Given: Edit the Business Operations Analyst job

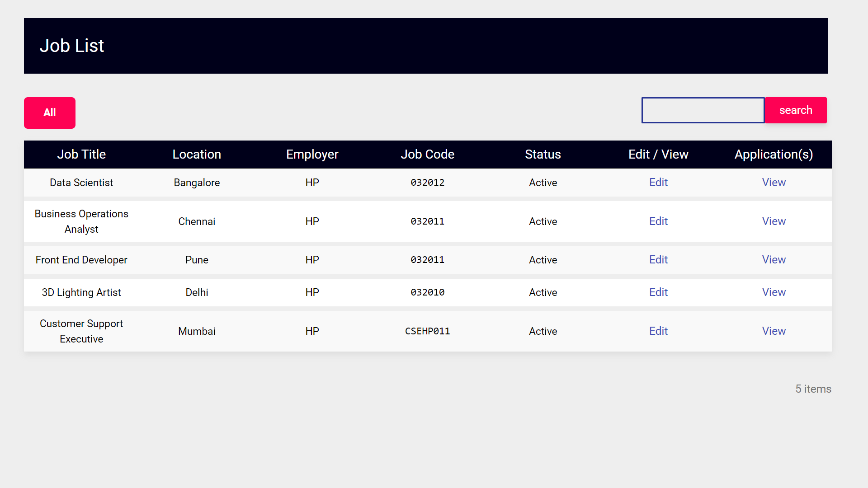Looking at the screenshot, I should click(x=658, y=221).
